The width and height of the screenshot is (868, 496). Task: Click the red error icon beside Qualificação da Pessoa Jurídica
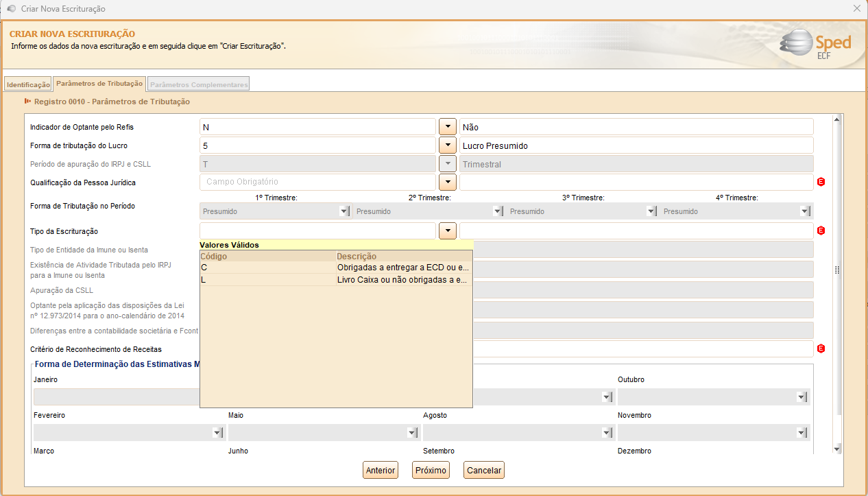[x=821, y=182]
